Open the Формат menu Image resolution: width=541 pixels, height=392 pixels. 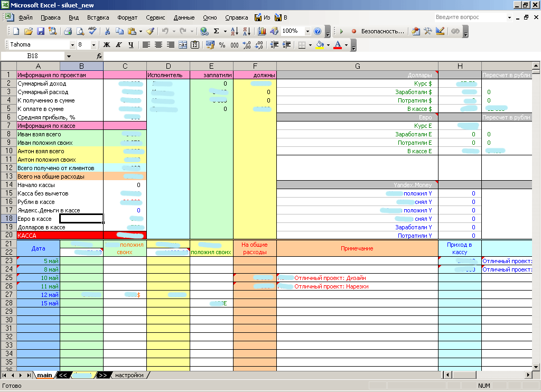tap(127, 17)
